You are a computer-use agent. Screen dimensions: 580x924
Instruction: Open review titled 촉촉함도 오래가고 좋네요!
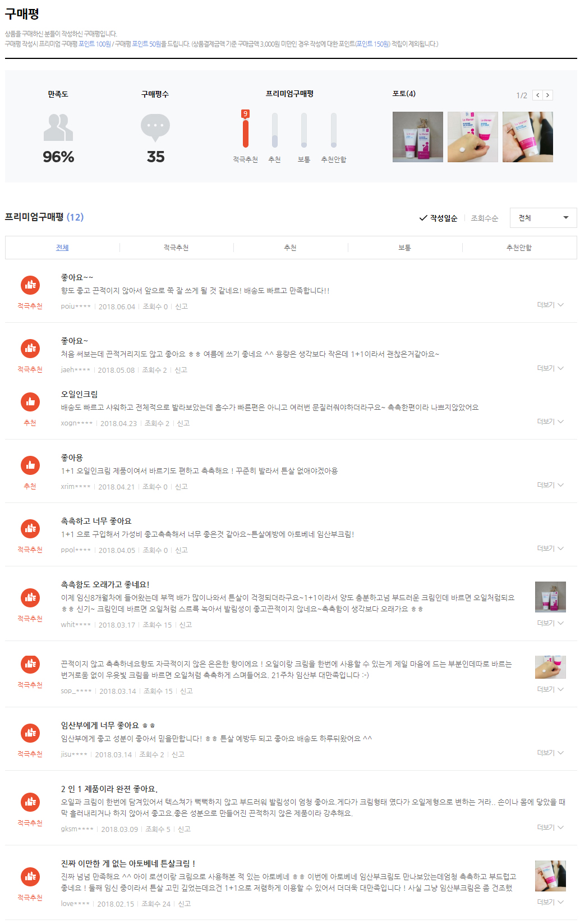tap(105, 584)
